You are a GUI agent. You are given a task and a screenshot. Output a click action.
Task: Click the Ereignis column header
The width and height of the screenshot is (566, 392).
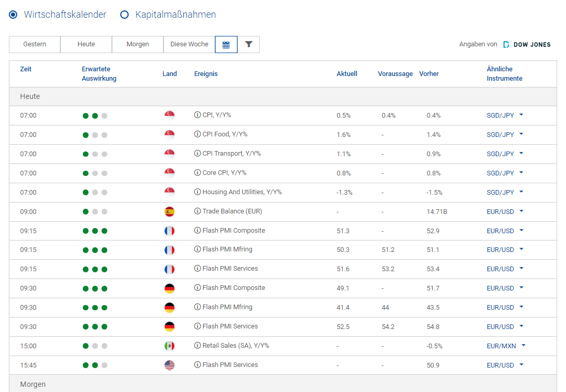(206, 73)
